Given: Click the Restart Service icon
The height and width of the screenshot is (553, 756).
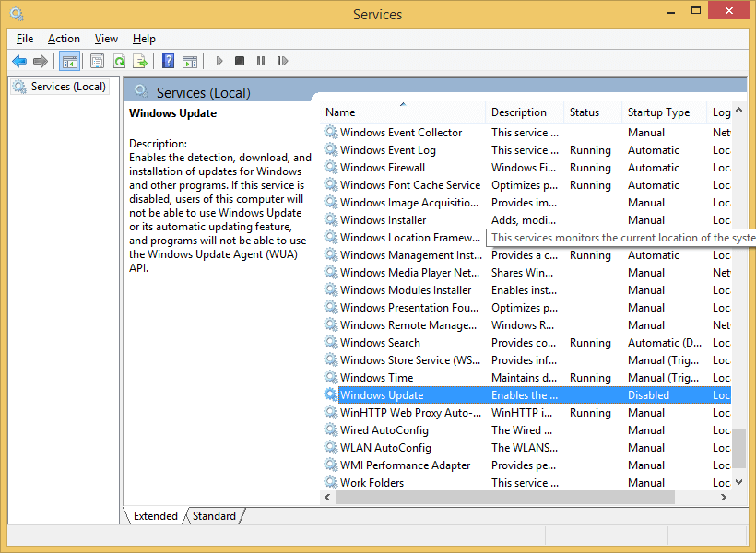Looking at the screenshot, I should [x=282, y=61].
